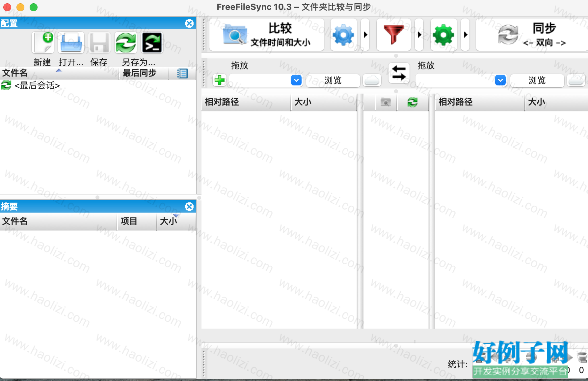Add a folder pair with the green plus
The height and width of the screenshot is (381, 588).
click(x=220, y=80)
